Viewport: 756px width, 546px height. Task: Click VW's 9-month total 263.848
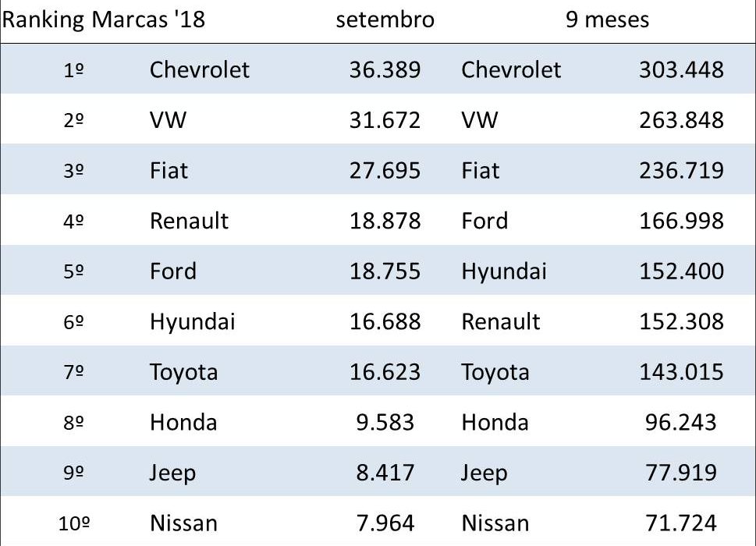click(x=681, y=120)
